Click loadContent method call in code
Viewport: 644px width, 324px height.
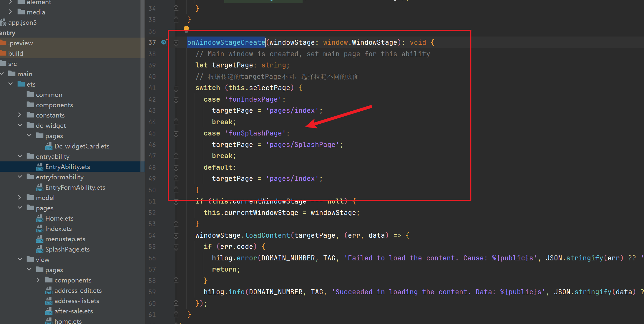coord(267,235)
